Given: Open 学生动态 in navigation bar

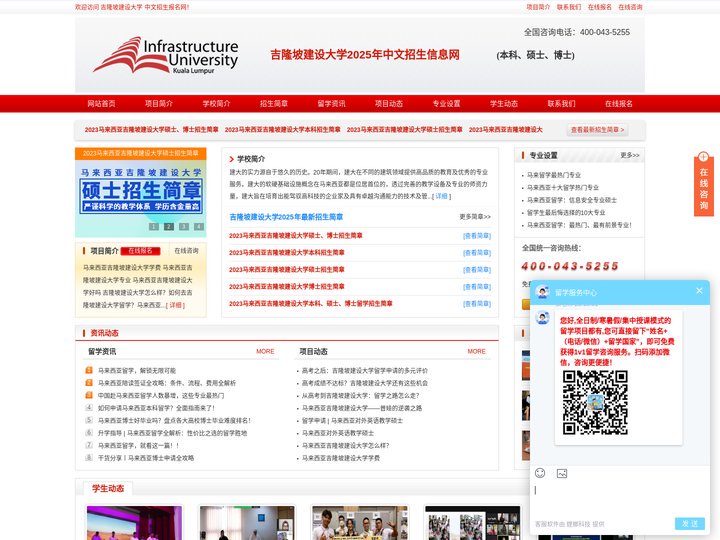Looking at the screenshot, I should coord(504,104).
